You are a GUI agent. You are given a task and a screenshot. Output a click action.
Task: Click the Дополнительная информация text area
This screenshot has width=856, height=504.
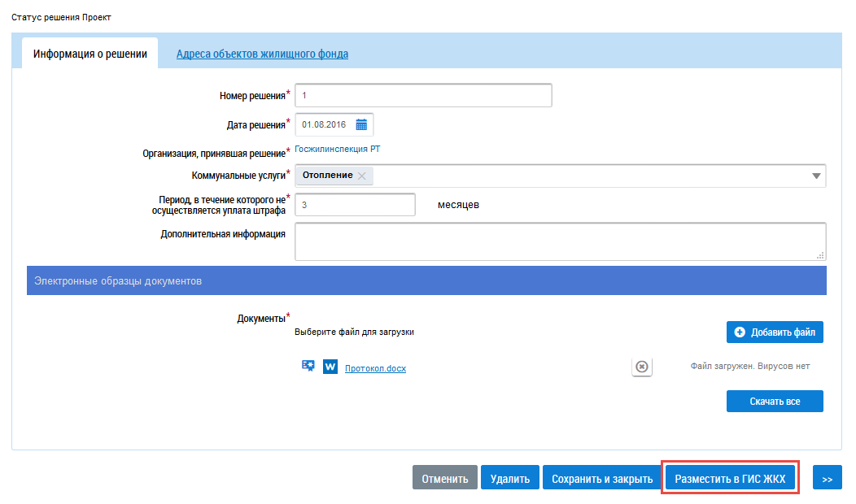point(560,241)
